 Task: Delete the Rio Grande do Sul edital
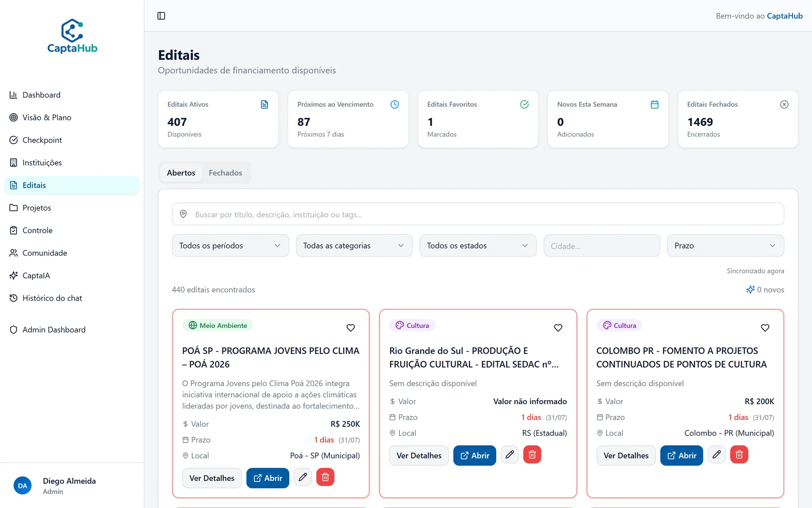click(532, 454)
